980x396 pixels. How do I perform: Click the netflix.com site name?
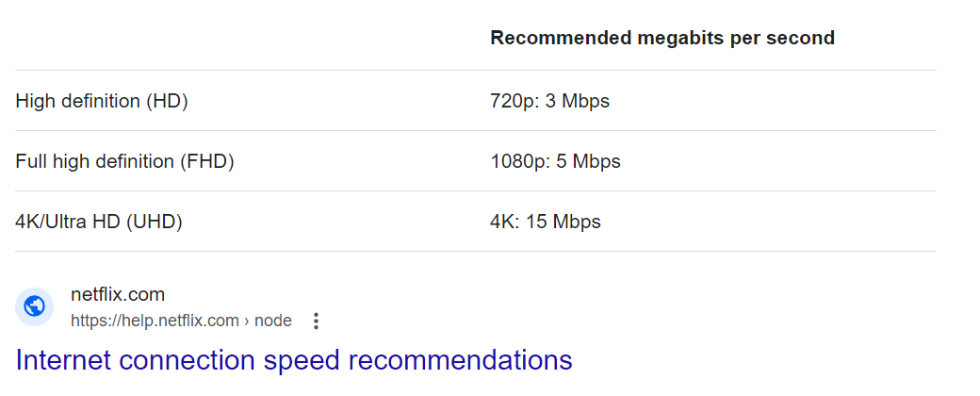(x=118, y=294)
